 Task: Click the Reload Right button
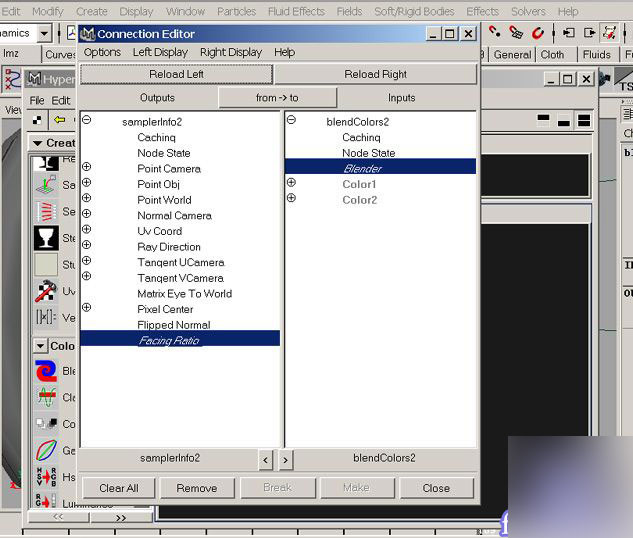click(375, 74)
